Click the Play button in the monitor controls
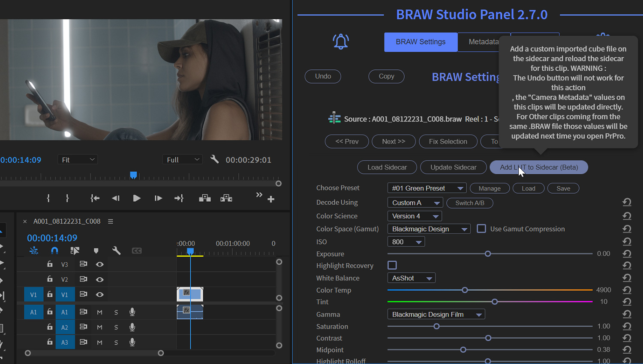The height and width of the screenshot is (364, 643). (136, 198)
